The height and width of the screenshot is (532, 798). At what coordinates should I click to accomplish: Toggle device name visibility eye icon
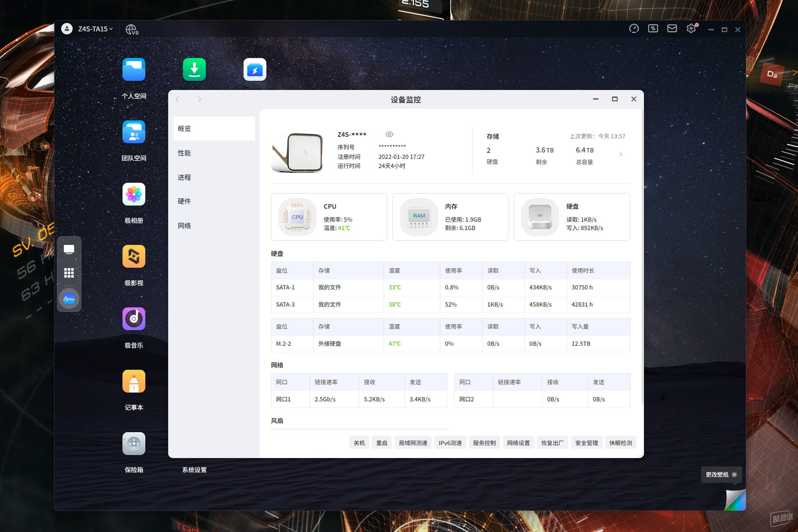[389, 134]
